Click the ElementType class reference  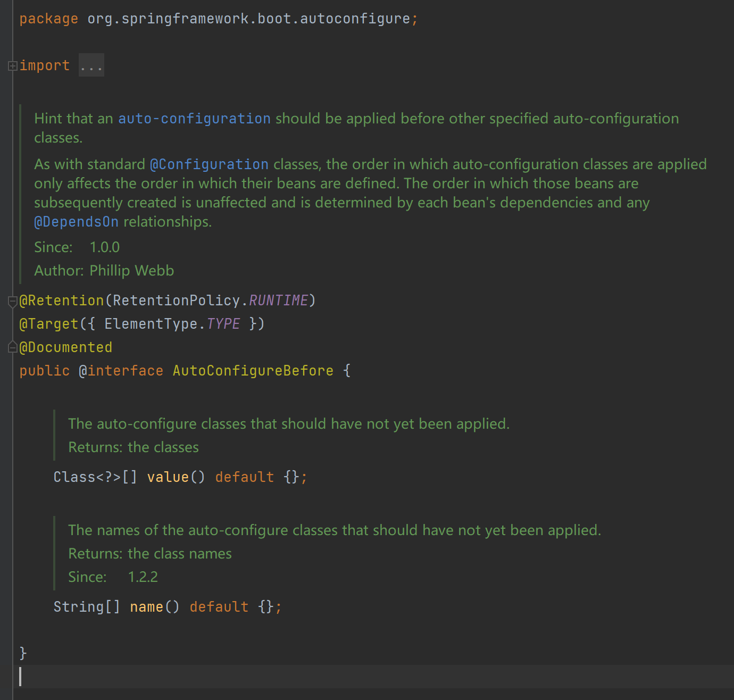click(151, 324)
